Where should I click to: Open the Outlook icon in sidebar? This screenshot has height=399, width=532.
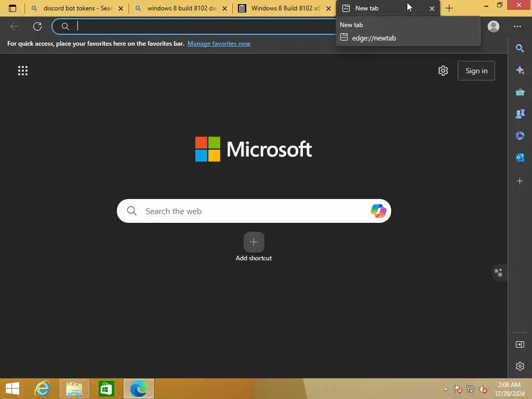(x=520, y=157)
